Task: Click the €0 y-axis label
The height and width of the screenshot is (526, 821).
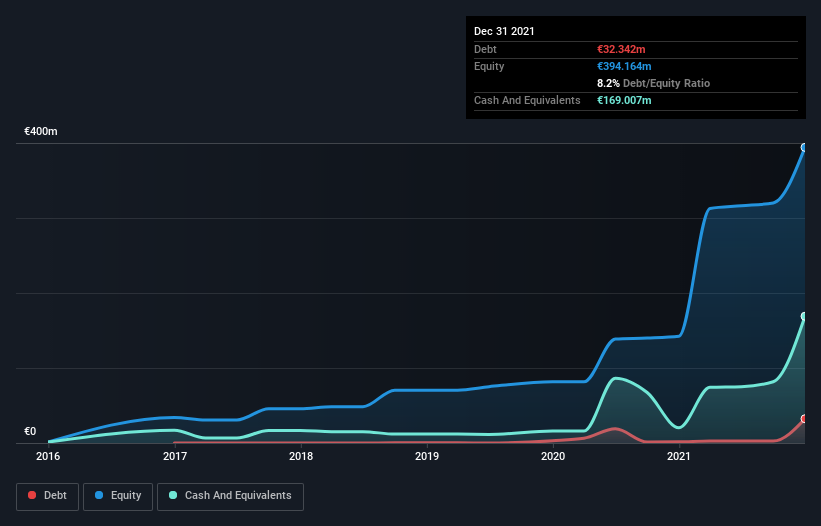Action: [30, 431]
